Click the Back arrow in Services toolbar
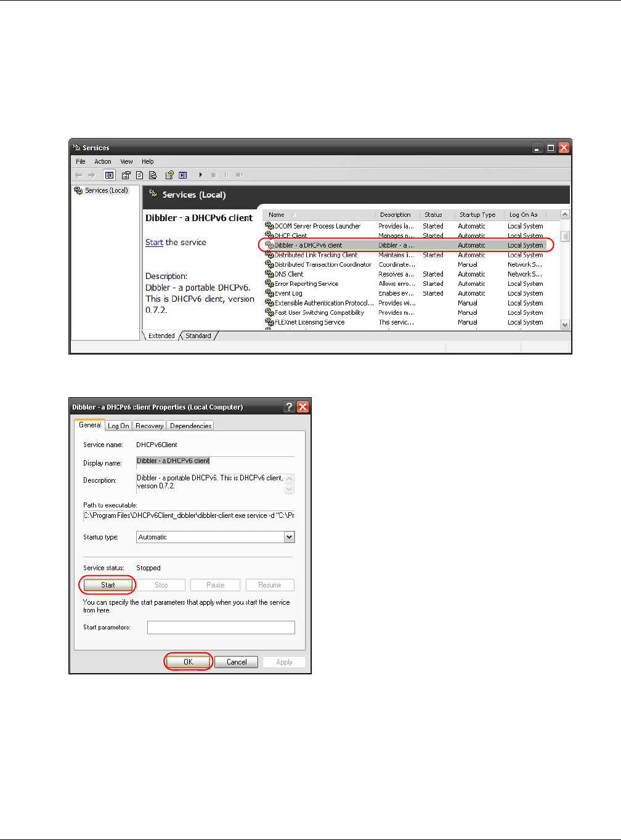 click(x=78, y=175)
